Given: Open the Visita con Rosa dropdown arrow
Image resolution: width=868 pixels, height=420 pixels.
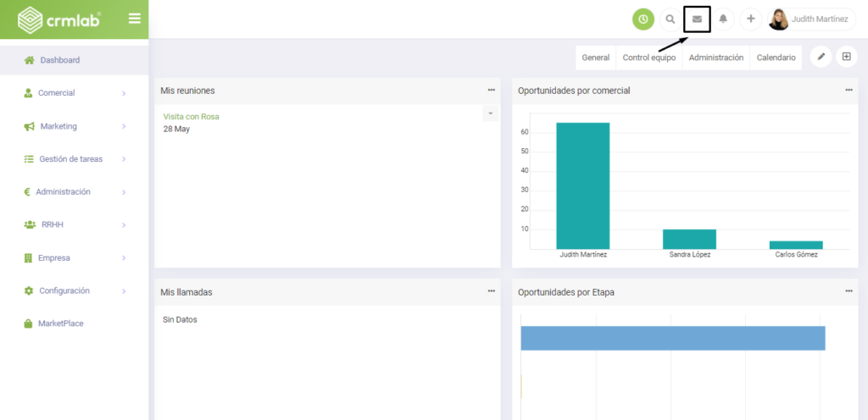Looking at the screenshot, I should coord(490,113).
